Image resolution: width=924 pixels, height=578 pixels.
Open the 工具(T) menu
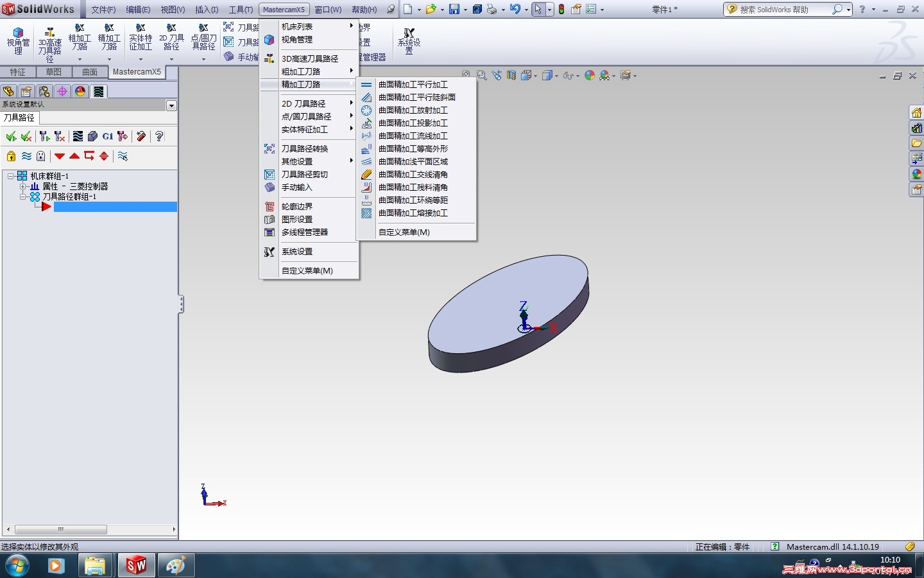[x=241, y=10]
